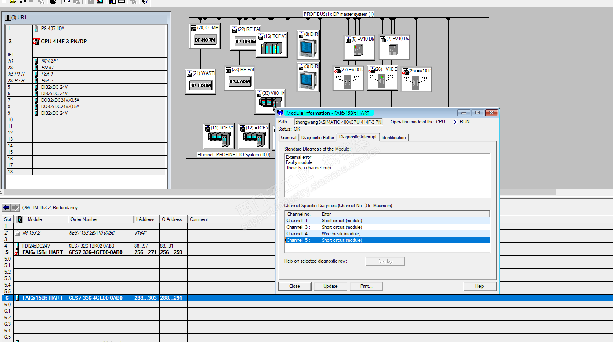Select the highlighted Channel 5 row

click(x=387, y=240)
